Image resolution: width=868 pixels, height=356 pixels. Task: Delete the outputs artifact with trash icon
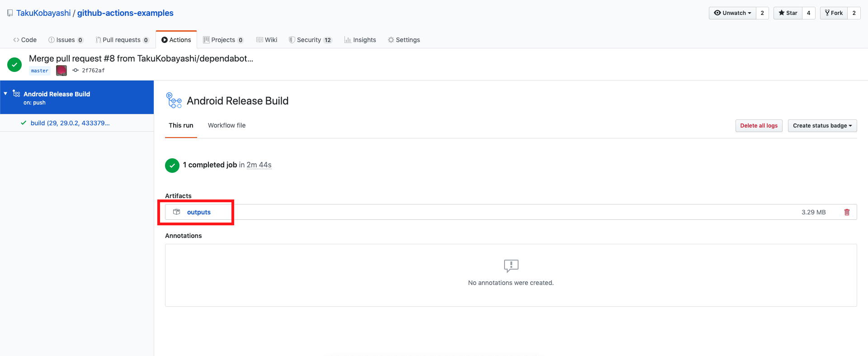coord(847,212)
